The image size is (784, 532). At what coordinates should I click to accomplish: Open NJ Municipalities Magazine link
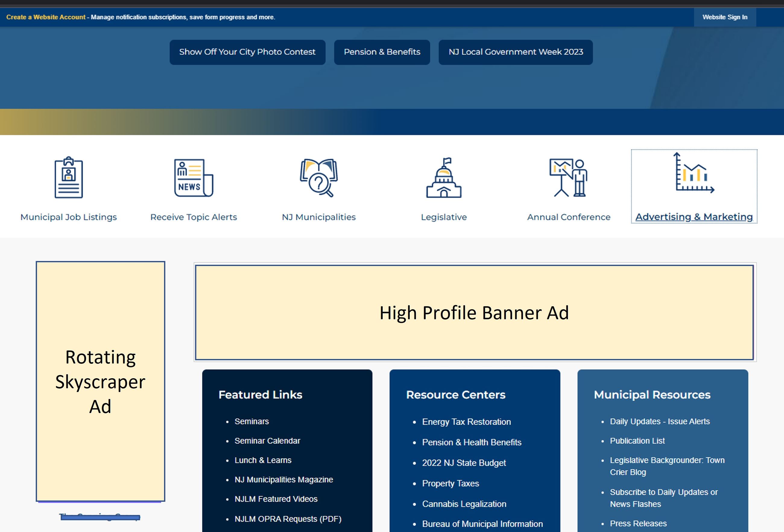284,480
